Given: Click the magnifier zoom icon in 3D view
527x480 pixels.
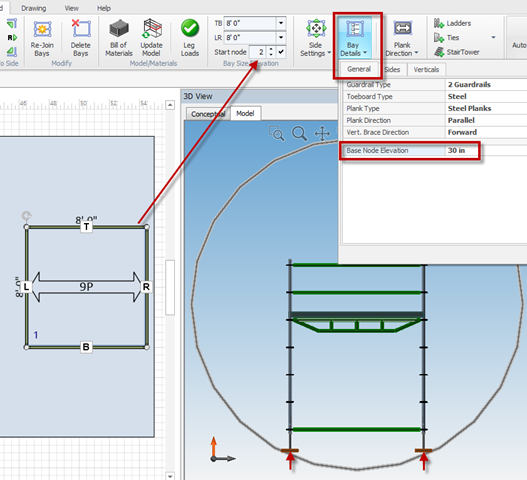Looking at the screenshot, I should click(x=299, y=133).
